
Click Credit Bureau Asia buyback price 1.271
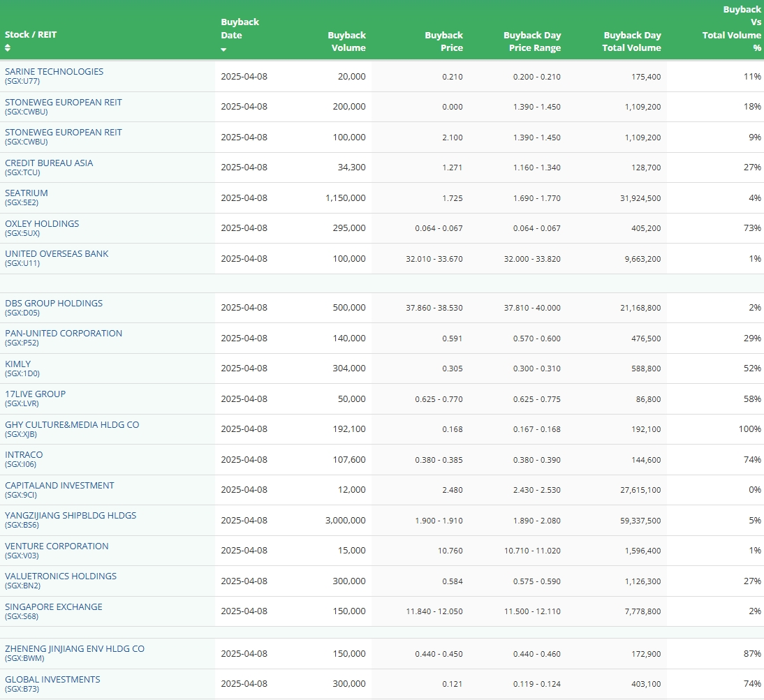[x=453, y=167]
